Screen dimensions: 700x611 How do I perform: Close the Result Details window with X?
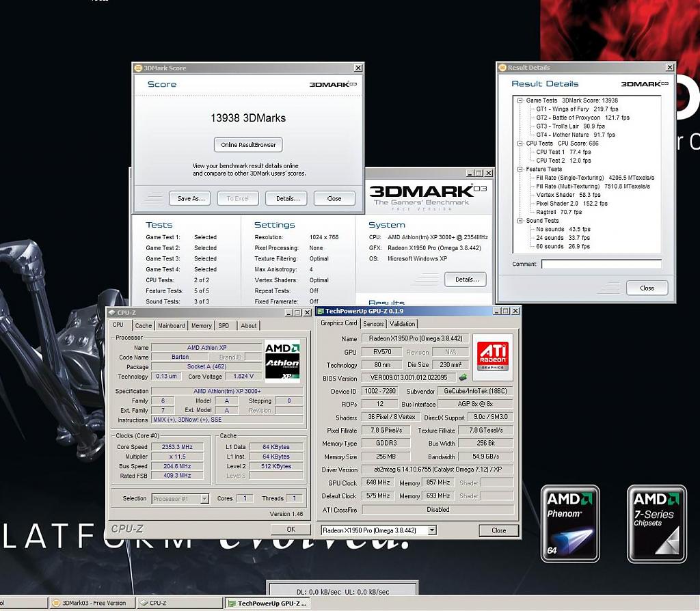point(670,68)
